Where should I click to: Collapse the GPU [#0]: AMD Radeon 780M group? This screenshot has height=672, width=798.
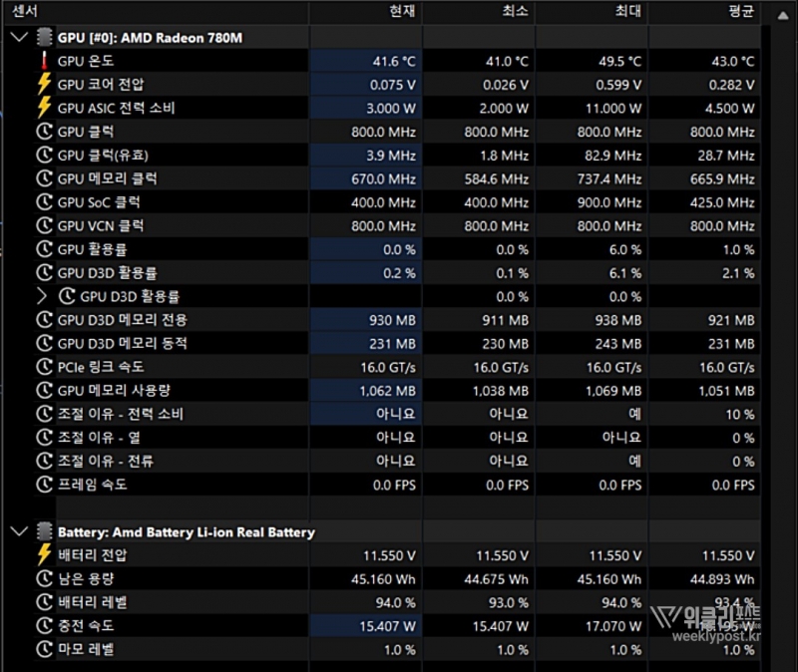[x=19, y=37]
